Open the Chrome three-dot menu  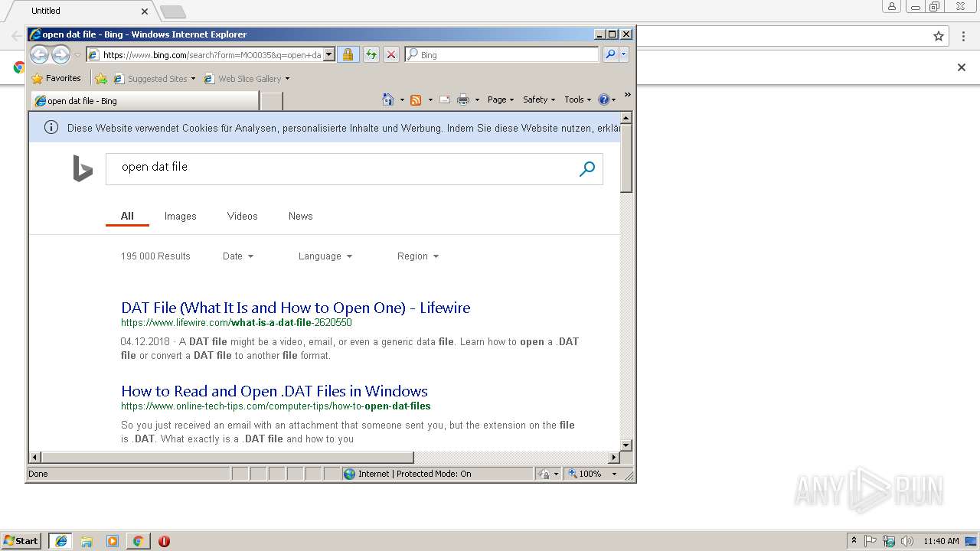pyautogui.click(x=962, y=36)
